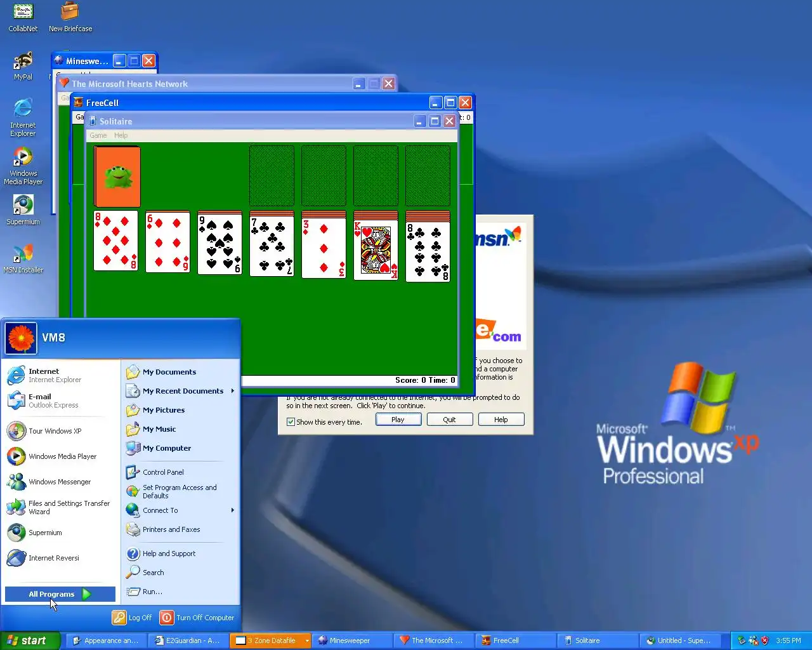Switch to Untitled - Supermium taskbar button

click(x=679, y=640)
